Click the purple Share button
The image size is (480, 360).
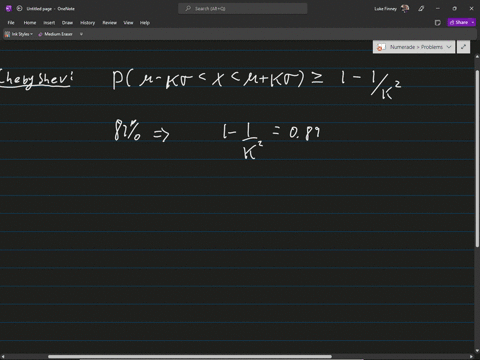[459, 22]
